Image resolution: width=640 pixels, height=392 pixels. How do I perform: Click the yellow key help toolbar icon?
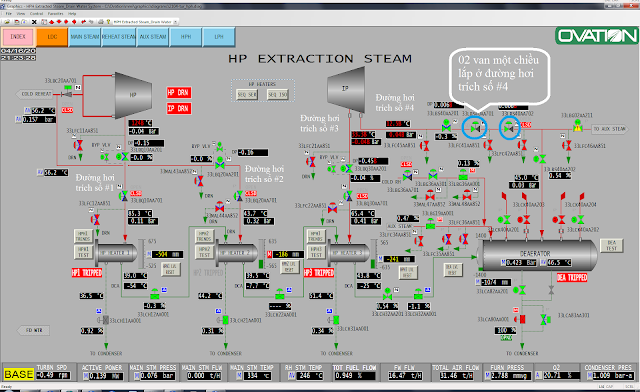click(108, 22)
